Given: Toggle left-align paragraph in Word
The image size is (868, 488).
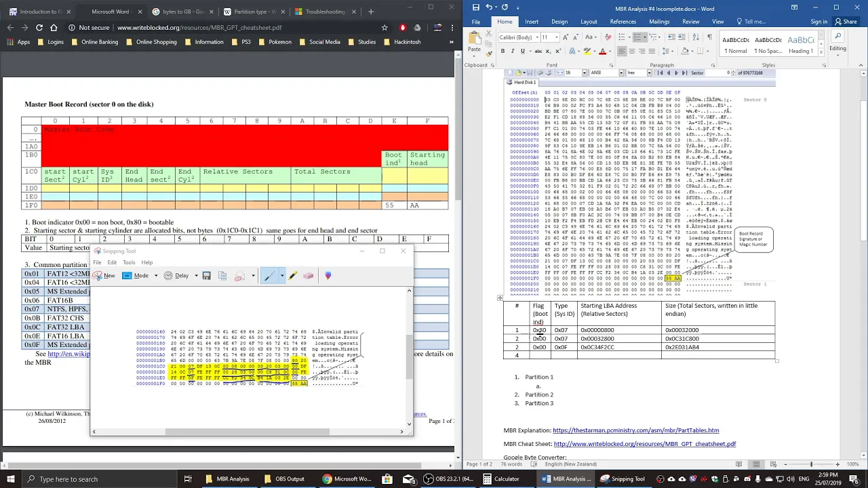Looking at the screenshot, I should 622,52.
